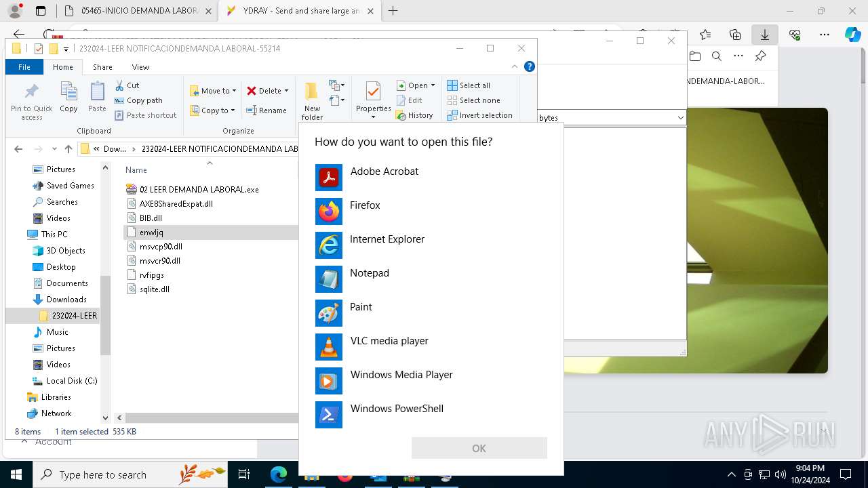This screenshot has height=488, width=868.
Task: Choose Firefox in the open-with list
Action: (431, 211)
